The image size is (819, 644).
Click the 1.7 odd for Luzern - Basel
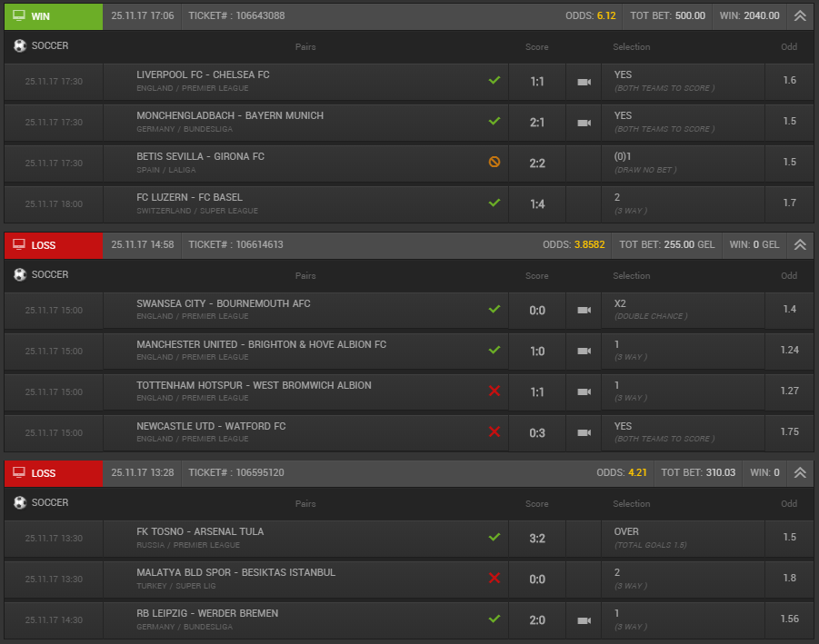click(789, 203)
